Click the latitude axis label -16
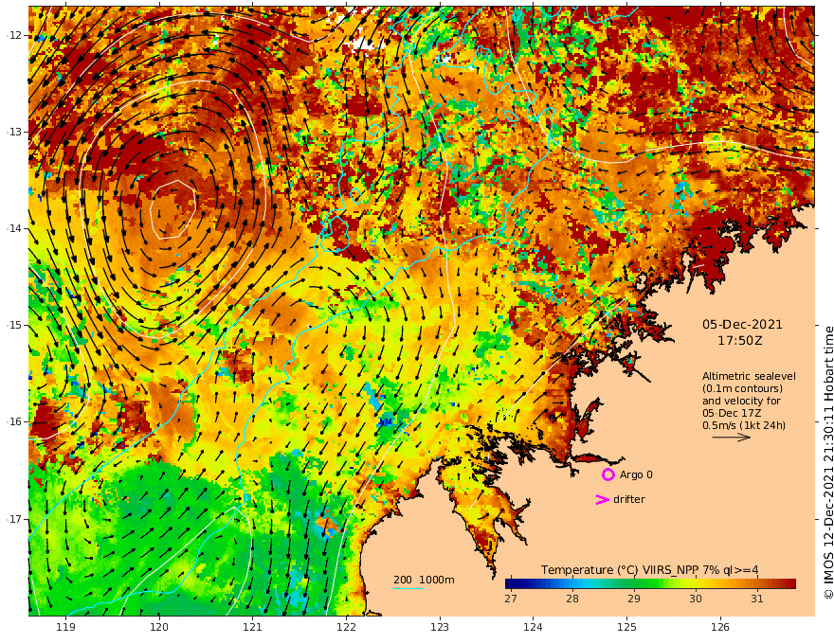834x644 pixels. coord(14,421)
